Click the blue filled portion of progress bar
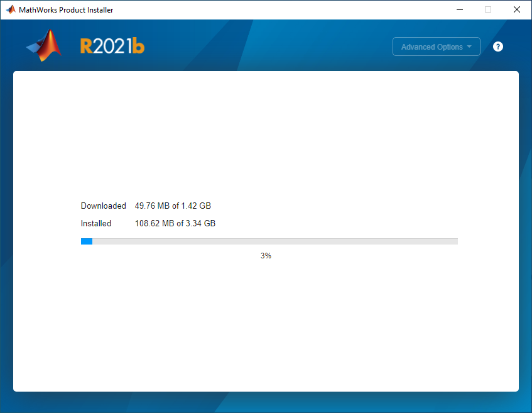Image resolution: width=532 pixels, height=413 pixels. (87, 241)
